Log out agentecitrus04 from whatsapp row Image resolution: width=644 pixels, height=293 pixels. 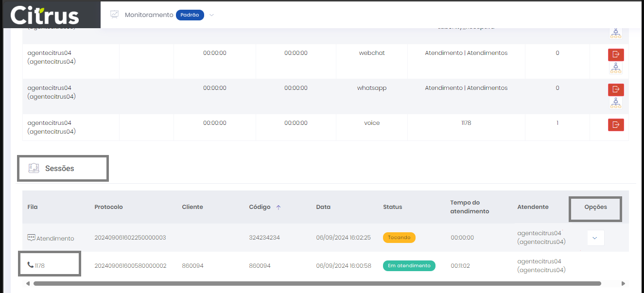616,89
